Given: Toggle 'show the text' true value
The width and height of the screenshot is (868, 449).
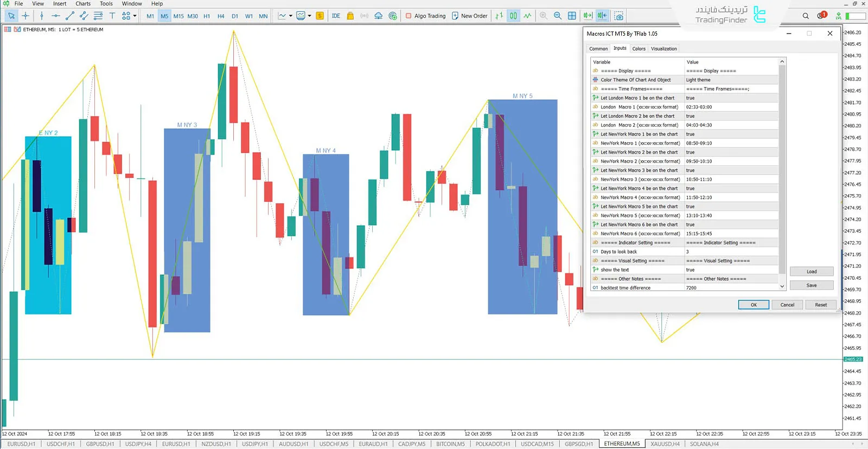Looking at the screenshot, I should [x=730, y=270].
